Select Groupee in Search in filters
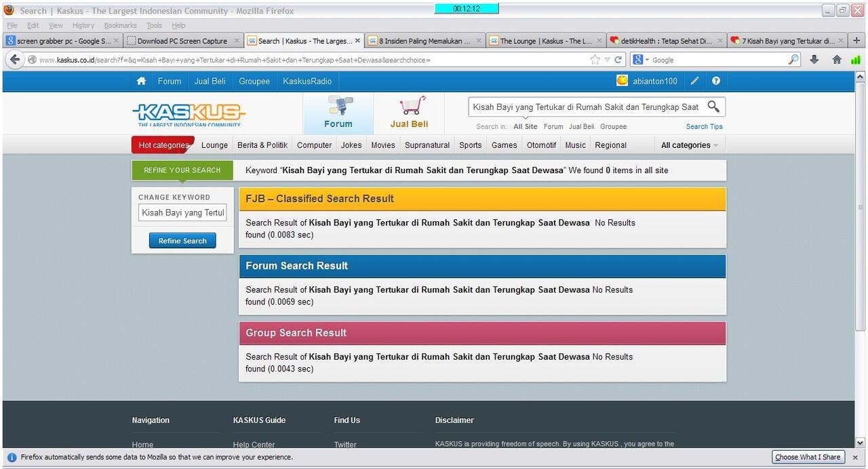The image size is (868, 469). [613, 126]
